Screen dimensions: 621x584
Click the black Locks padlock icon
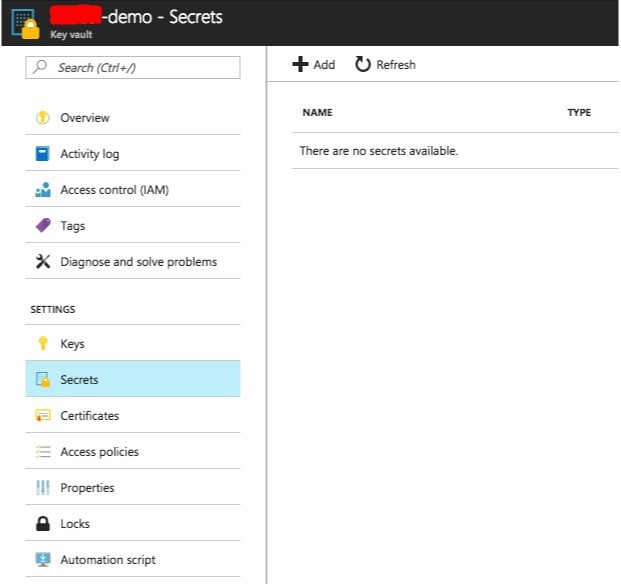pyautogui.click(x=43, y=523)
